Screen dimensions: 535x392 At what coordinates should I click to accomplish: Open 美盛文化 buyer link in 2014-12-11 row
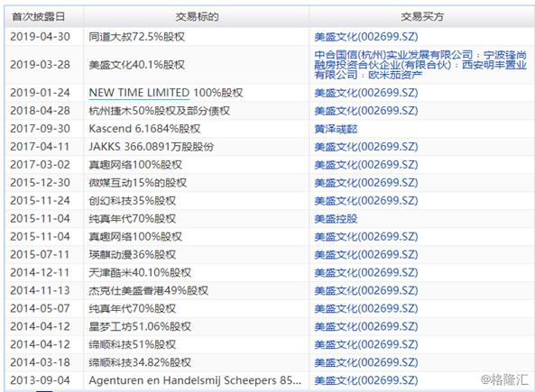click(x=365, y=273)
